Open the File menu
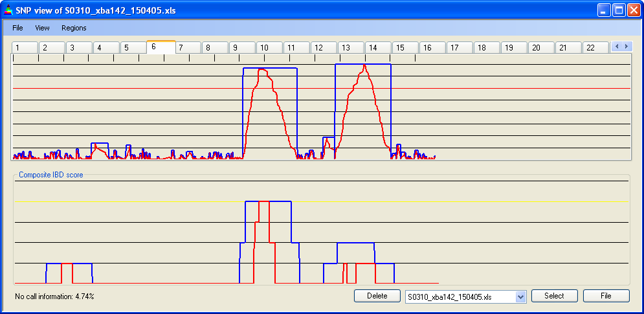This screenshot has width=644, height=314. pos(17,28)
